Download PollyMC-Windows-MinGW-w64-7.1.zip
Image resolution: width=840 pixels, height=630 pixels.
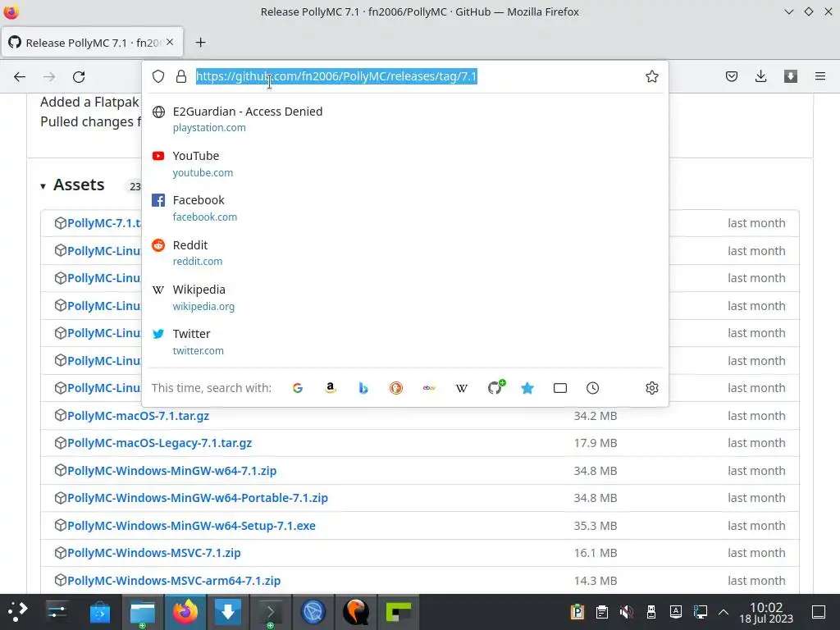click(172, 471)
